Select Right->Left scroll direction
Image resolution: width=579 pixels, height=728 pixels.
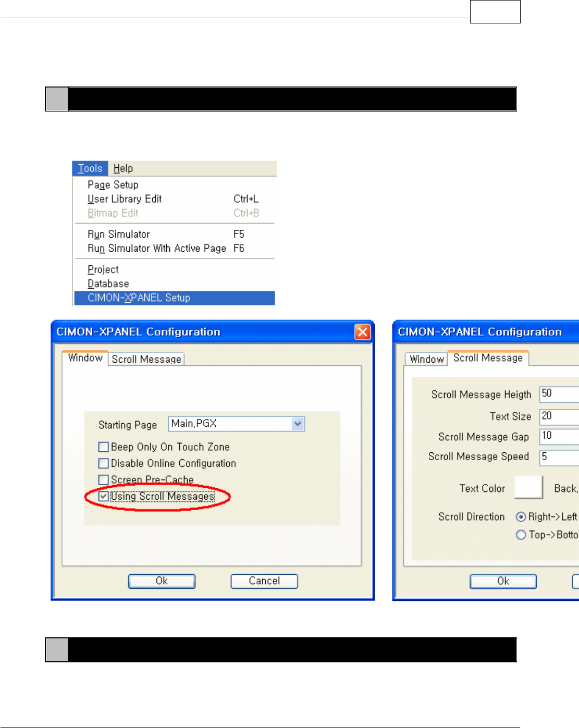click(x=521, y=517)
